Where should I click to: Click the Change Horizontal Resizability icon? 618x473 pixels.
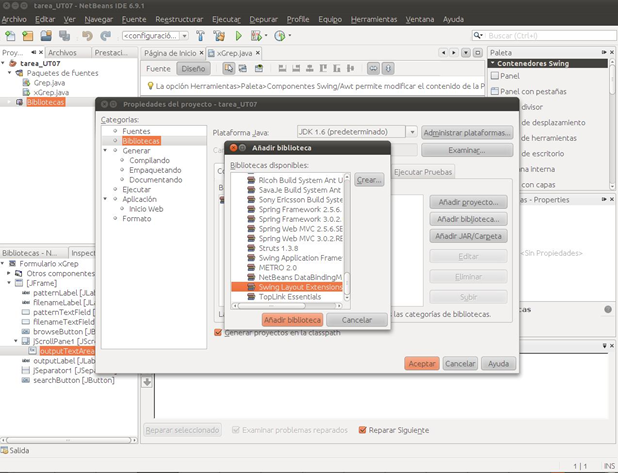(373, 69)
